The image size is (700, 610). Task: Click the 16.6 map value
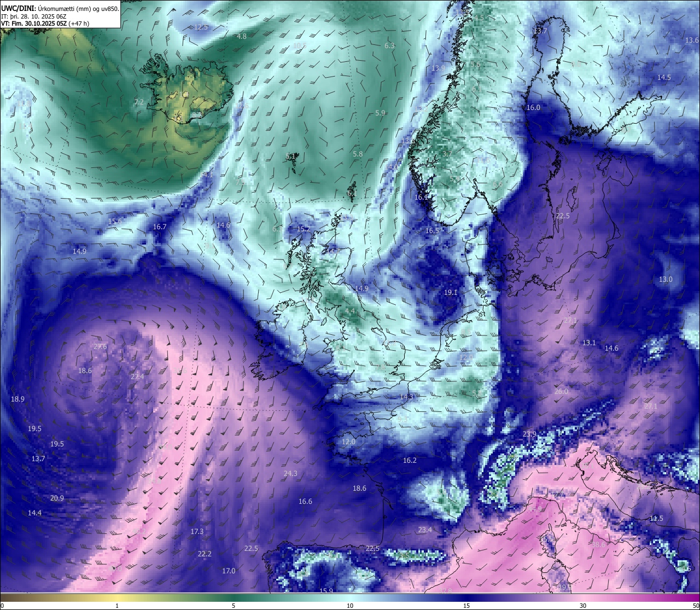tap(305, 502)
